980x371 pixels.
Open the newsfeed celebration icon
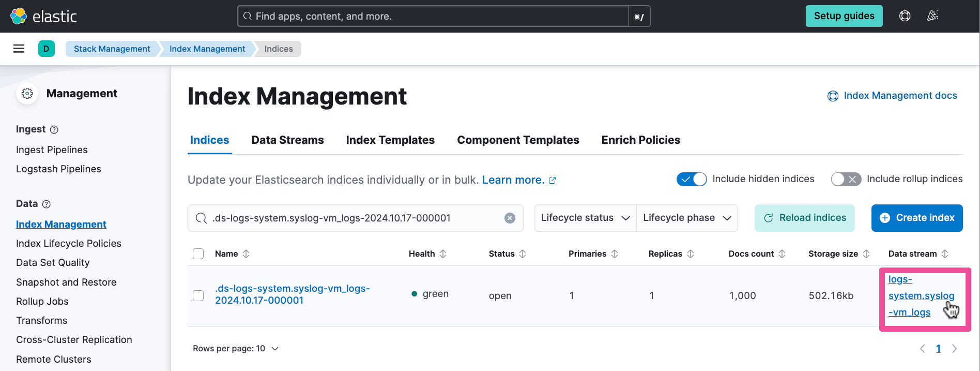tap(932, 16)
